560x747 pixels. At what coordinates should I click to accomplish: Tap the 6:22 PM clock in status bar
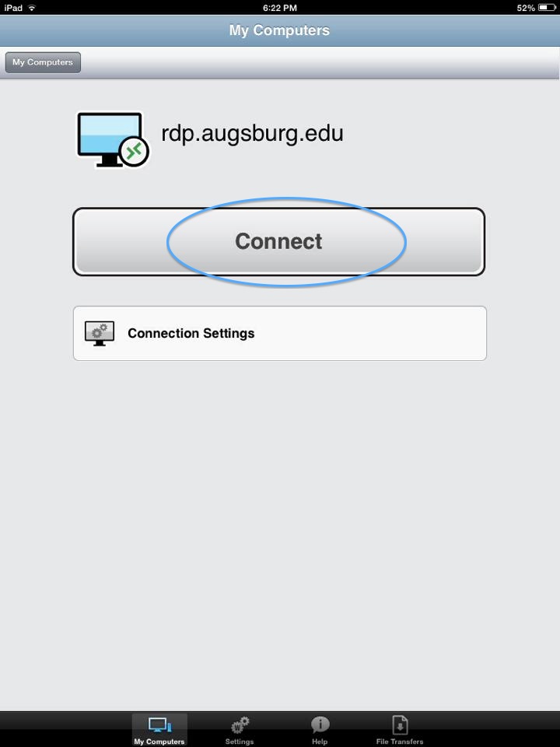[x=280, y=8]
